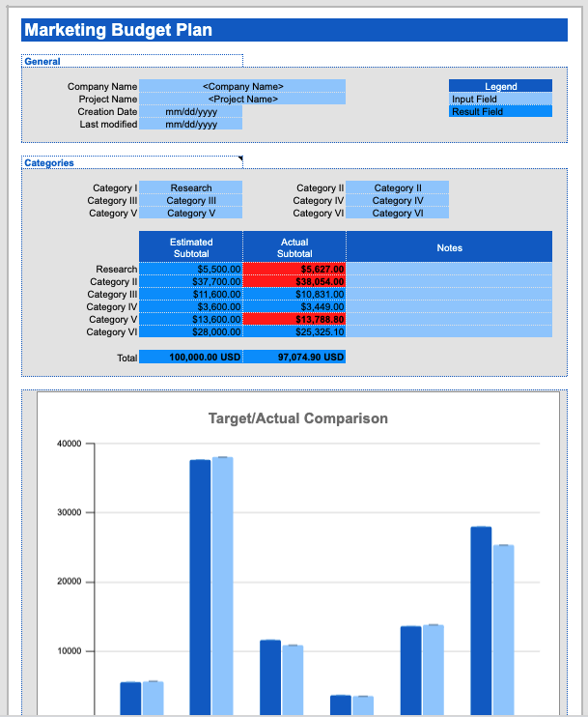The height and width of the screenshot is (717, 588).
Task: Click the comment marker on Categories header
Action: click(240, 158)
